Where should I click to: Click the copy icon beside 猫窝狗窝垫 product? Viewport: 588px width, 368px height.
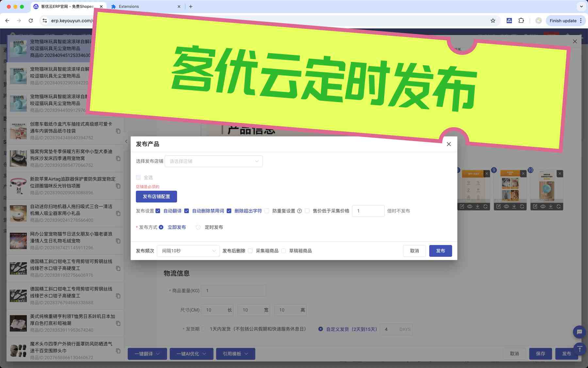pyautogui.click(x=118, y=159)
